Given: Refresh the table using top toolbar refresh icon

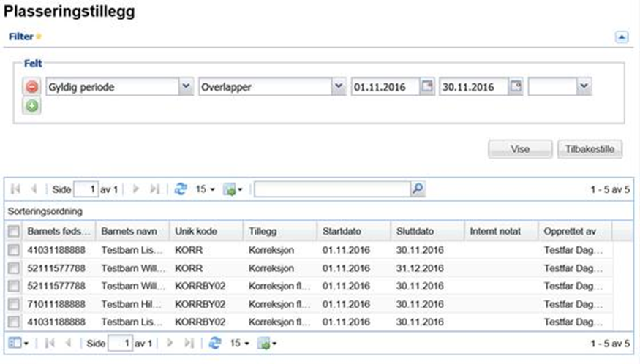Looking at the screenshot, I should (x=181, y=189).
